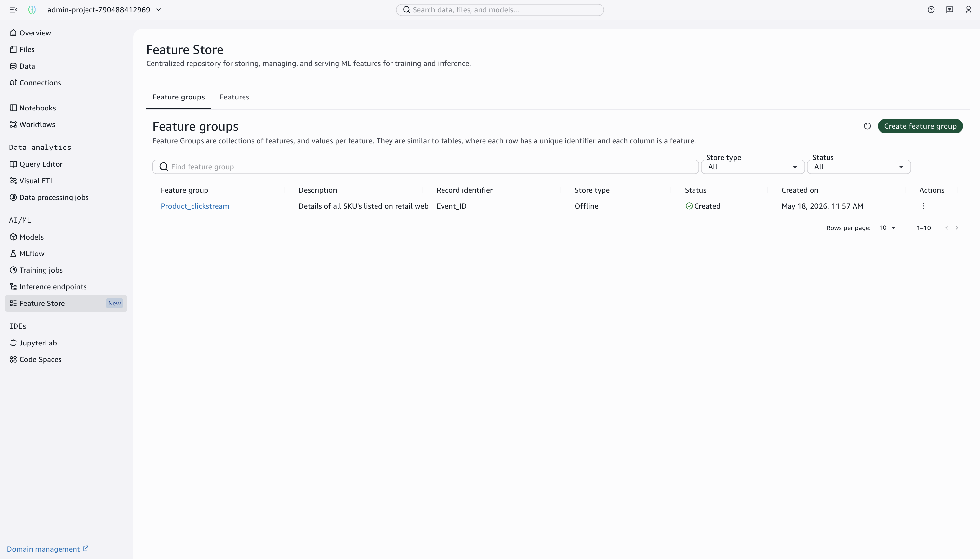Open the help question-mark icon

point(931,10)
